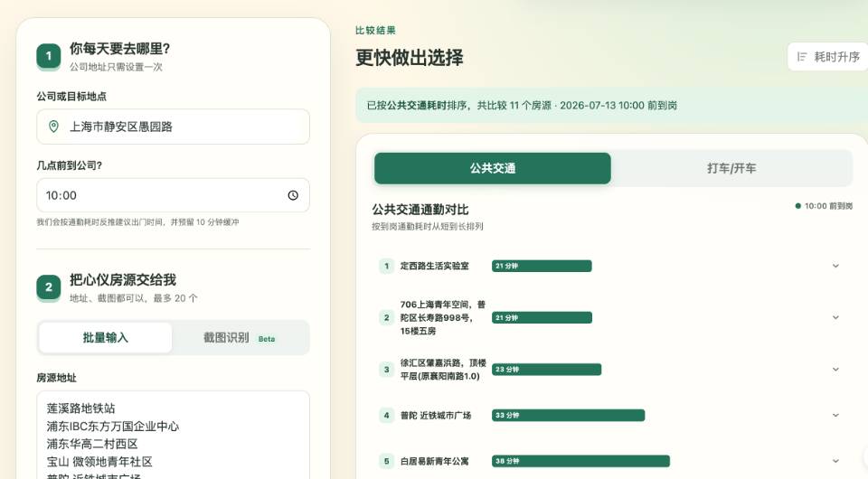Click the 白居易新青年公寓 listing name
The width and height of the screenshot is (868, 479).
435,461
